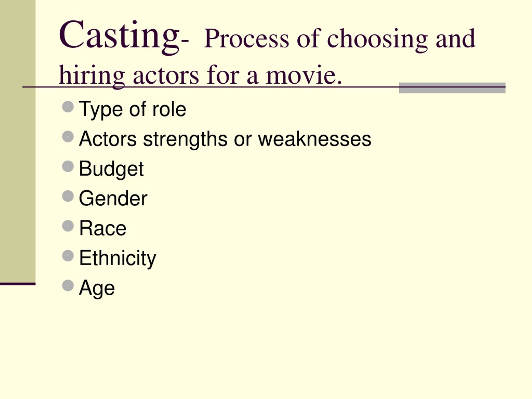Select the Gender list item text

(113, 199)
